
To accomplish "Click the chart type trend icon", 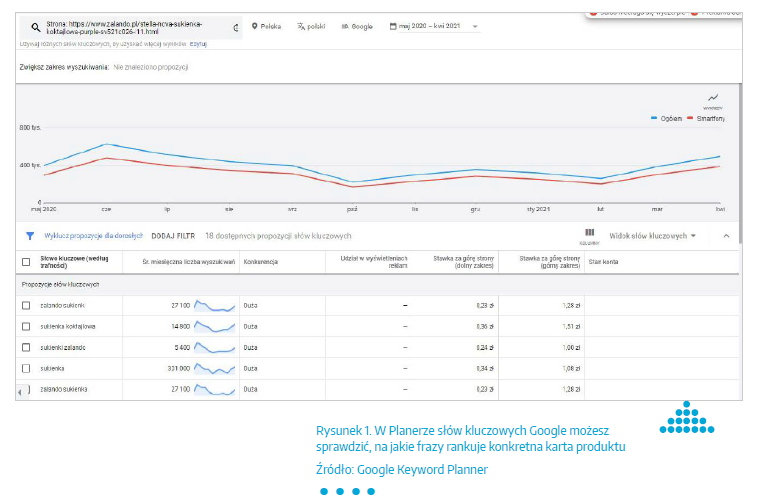I will [712, 98].
